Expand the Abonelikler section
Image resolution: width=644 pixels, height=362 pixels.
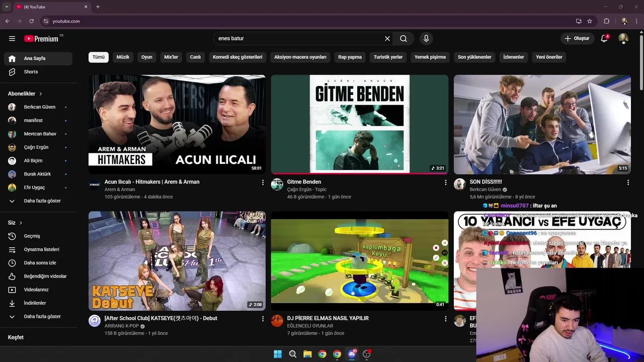click(25, 94)
